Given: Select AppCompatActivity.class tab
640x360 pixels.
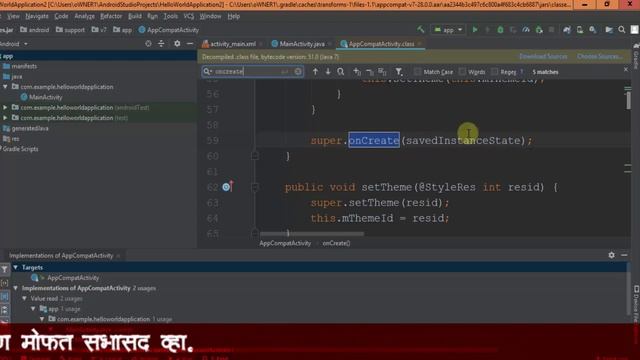Looking at the screenshot, I should (381, 44).
